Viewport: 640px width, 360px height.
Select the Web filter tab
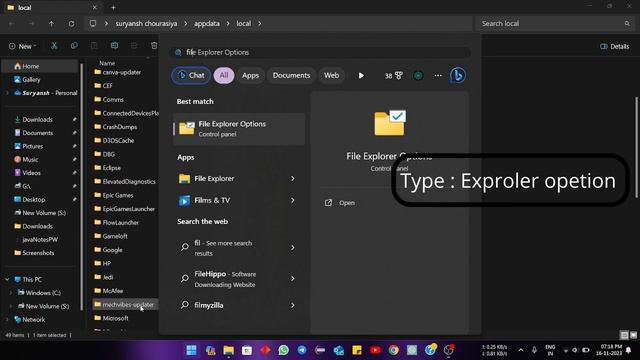click(331, 75)
